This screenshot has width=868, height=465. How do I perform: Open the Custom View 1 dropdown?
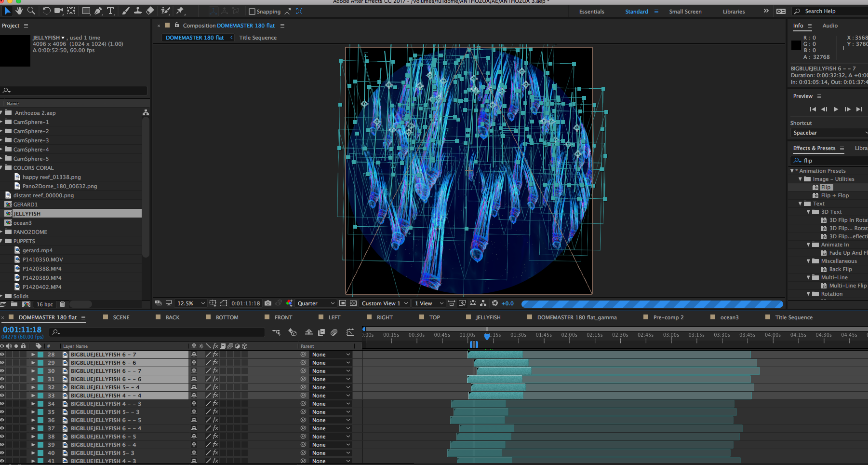click(385, 303)
